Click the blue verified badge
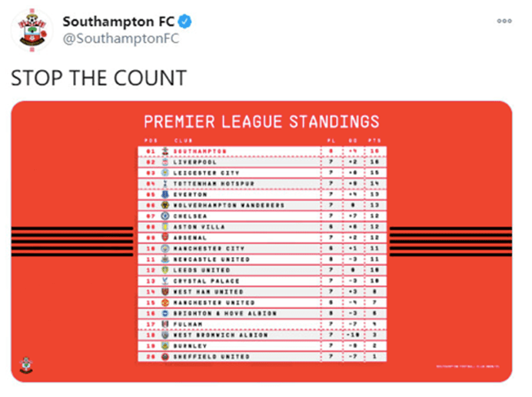 (x=185, y=22)
